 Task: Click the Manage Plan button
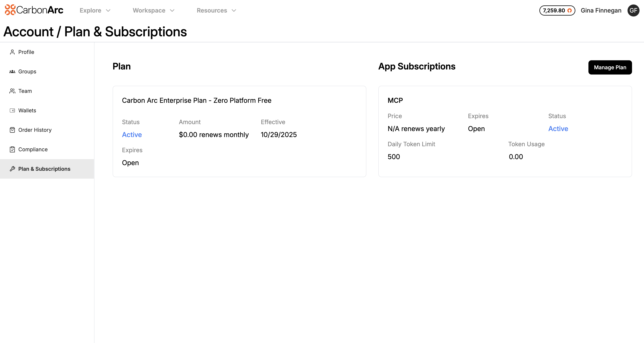(x=610, y=67)
